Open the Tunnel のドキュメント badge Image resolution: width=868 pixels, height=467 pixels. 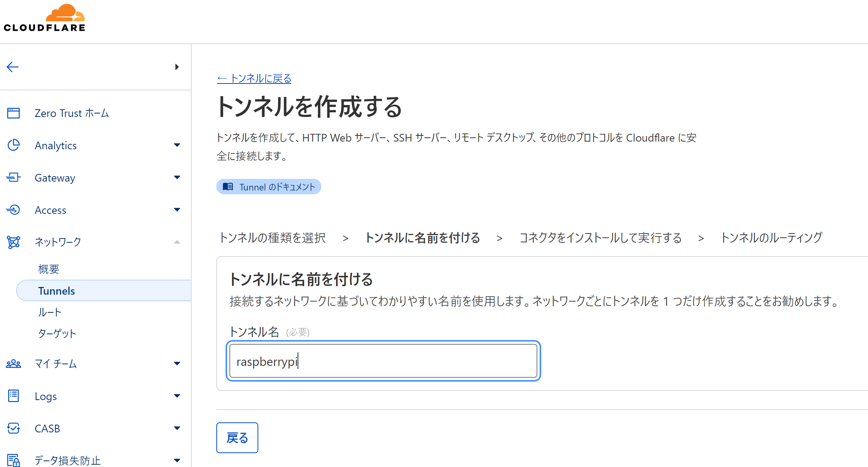pyautogui.click(x=269, y=187)
